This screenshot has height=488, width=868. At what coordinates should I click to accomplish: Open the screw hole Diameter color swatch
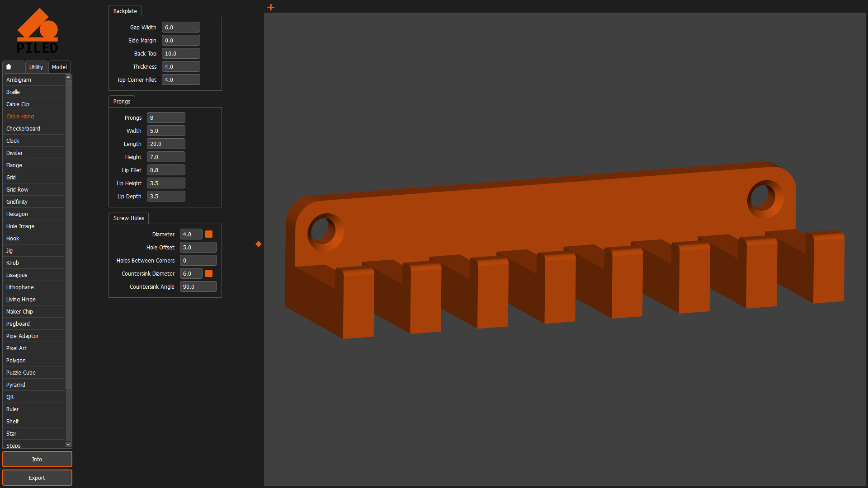pyautogui.click(x=208, y=234)
